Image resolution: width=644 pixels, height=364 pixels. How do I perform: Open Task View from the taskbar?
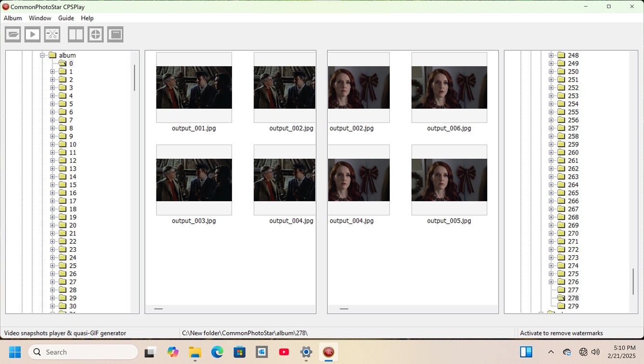[150, 352]
